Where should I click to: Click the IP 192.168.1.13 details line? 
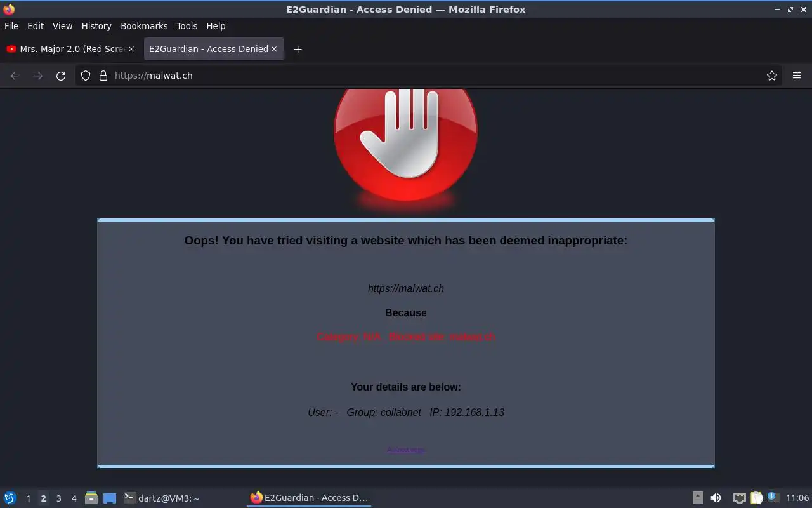(406, 412)
